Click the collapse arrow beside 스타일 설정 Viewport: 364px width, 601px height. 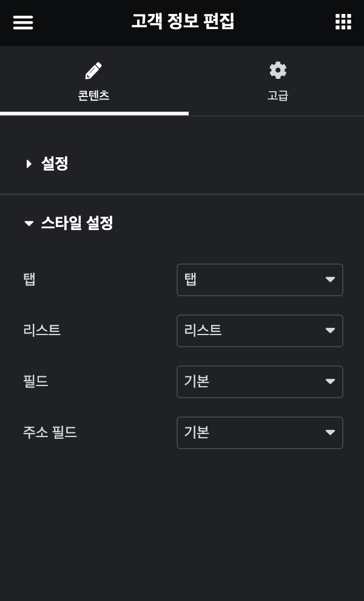29,223
